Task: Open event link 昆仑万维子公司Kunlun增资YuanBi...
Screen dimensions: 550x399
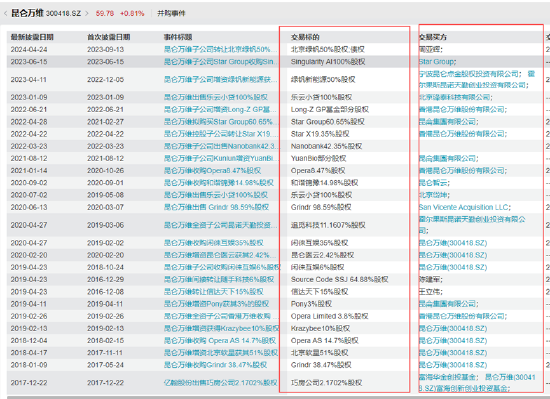Action: click(220, 158)
